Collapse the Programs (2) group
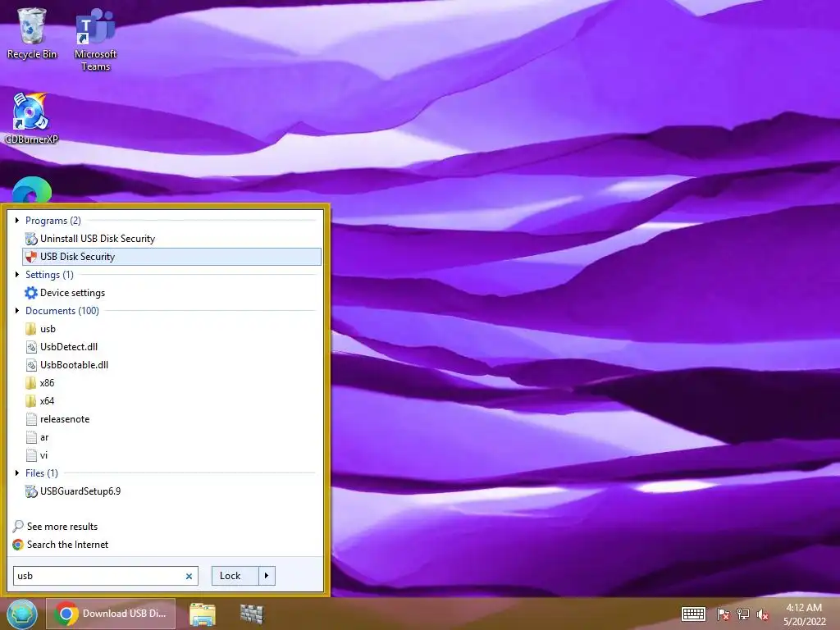The height and width of the screenshot is (630, 840). 17,220
